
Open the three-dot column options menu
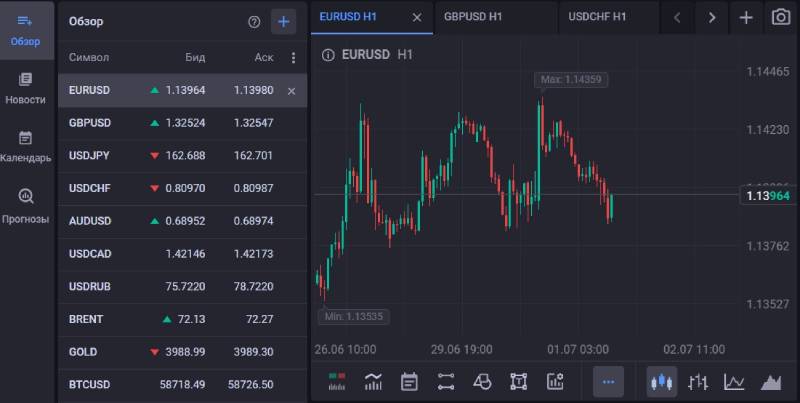pos(293,58)
